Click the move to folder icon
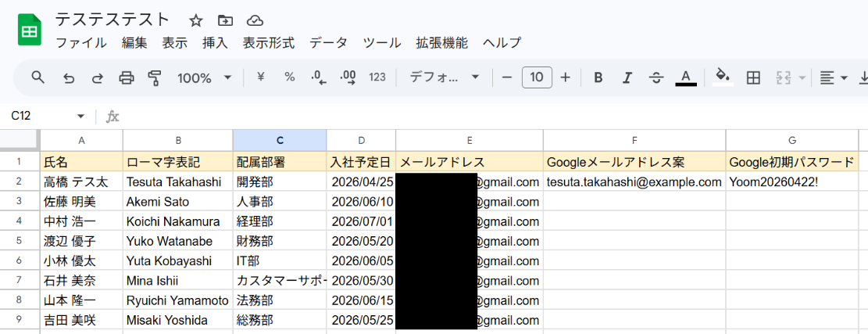 tap(225, 21)
